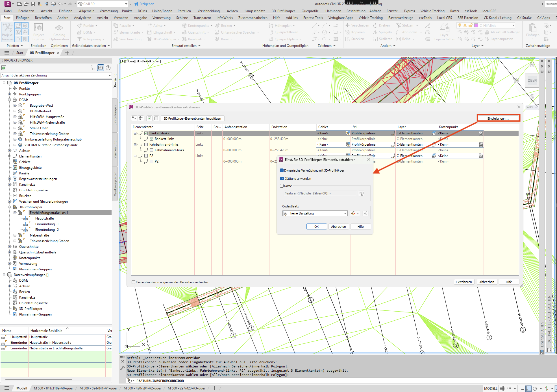557x392 pixels.
Task: Click the Kostenpunkt picker icon in Bankett-links parent row
Action: coord(481,133)
